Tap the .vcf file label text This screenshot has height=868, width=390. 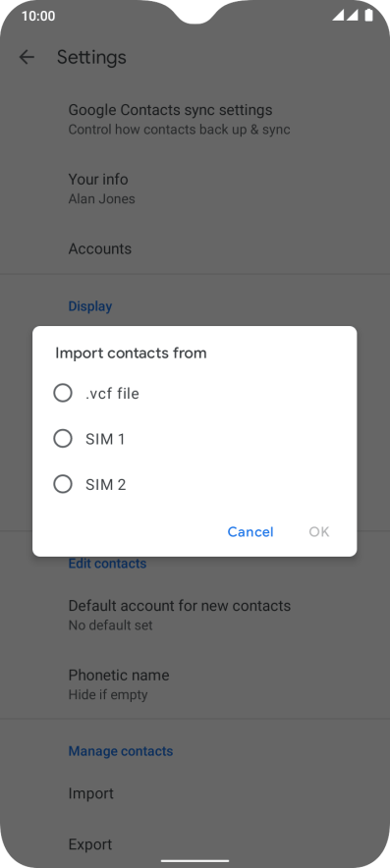click(112, 394)
